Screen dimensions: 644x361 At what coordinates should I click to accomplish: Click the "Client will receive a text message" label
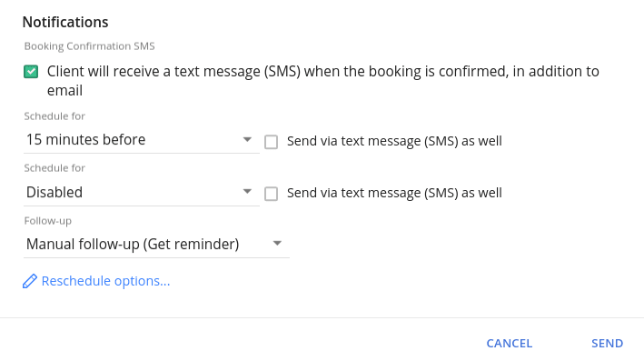(x=322, y=81)
